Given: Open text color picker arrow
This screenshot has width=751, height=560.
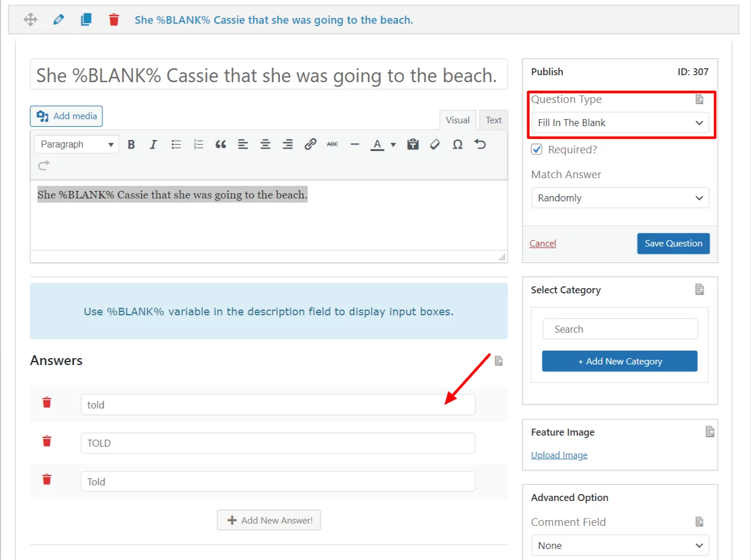Looking at the screenshot, I should point(393,145).
